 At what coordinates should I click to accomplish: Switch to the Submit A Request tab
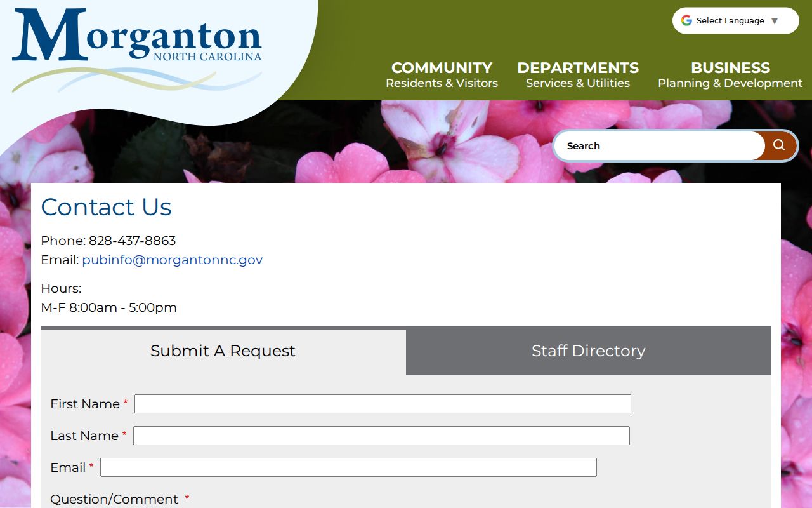pos(223,351)
